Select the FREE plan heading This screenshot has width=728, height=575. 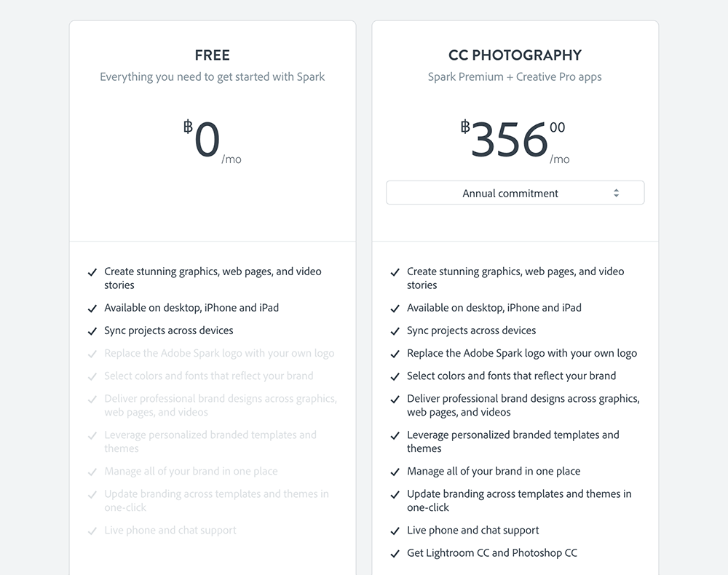click(x=213, y=55)
